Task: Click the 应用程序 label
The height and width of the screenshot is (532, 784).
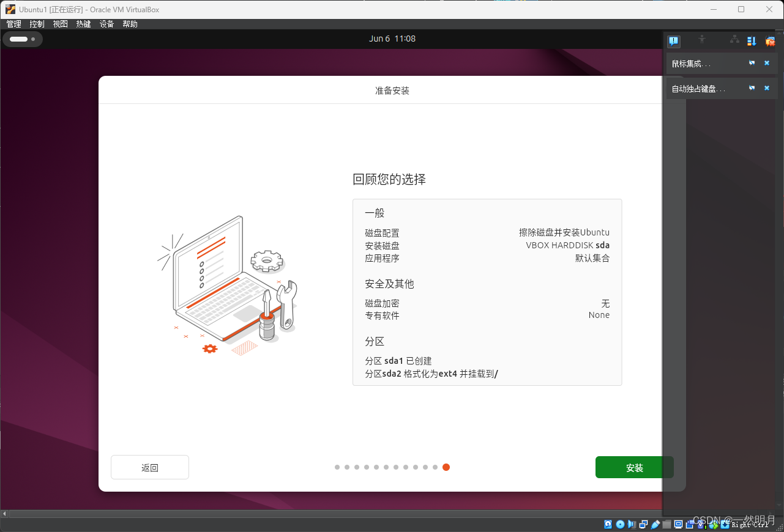Action: [x=382, y=258]
